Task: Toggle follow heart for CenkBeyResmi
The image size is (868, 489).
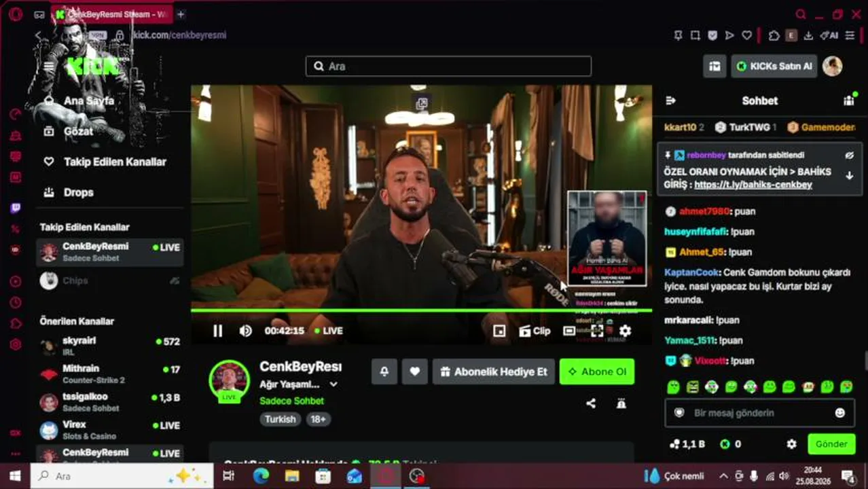Action: click(x=414, y=372)
